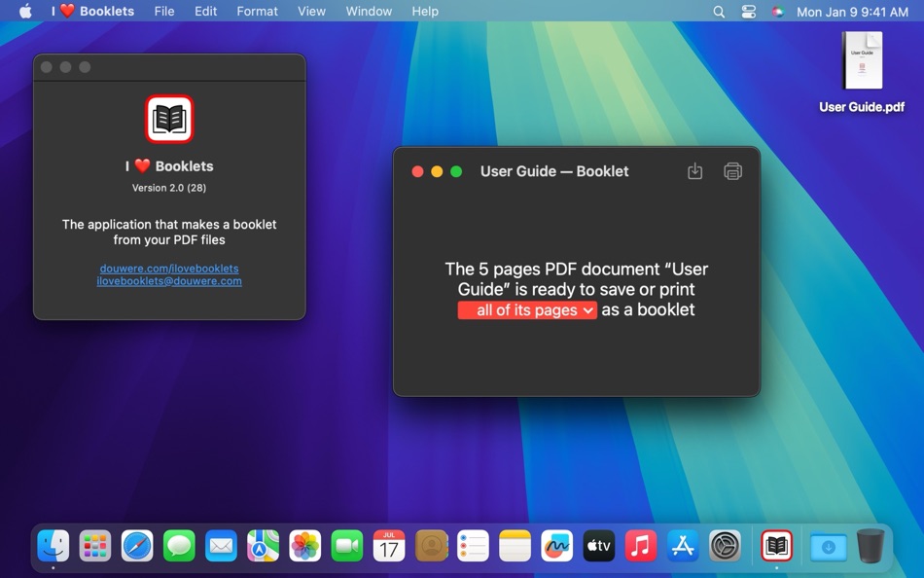Open the File menu
Viewport: 924px width, 578px height.
click(x=163, y=12)
